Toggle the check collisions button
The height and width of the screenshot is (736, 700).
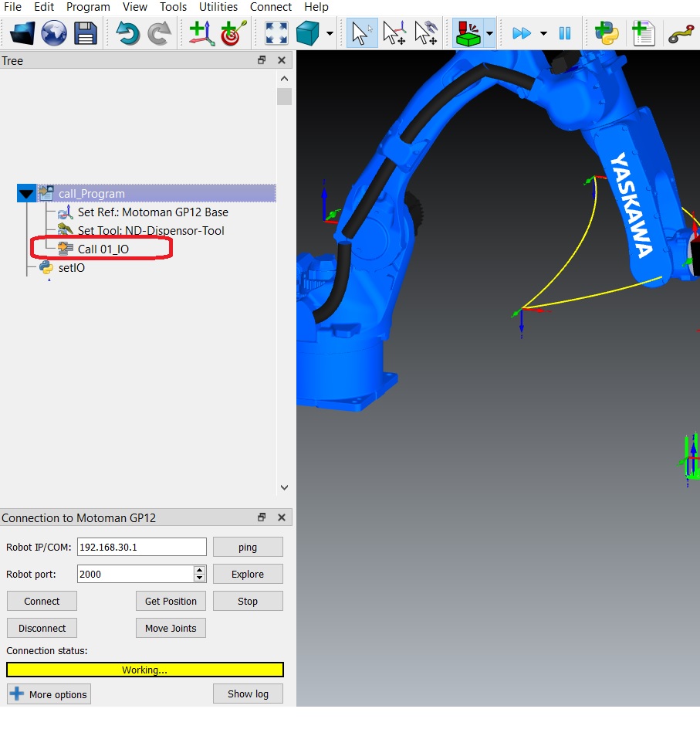pyautogui.click(x=468, y=33)
